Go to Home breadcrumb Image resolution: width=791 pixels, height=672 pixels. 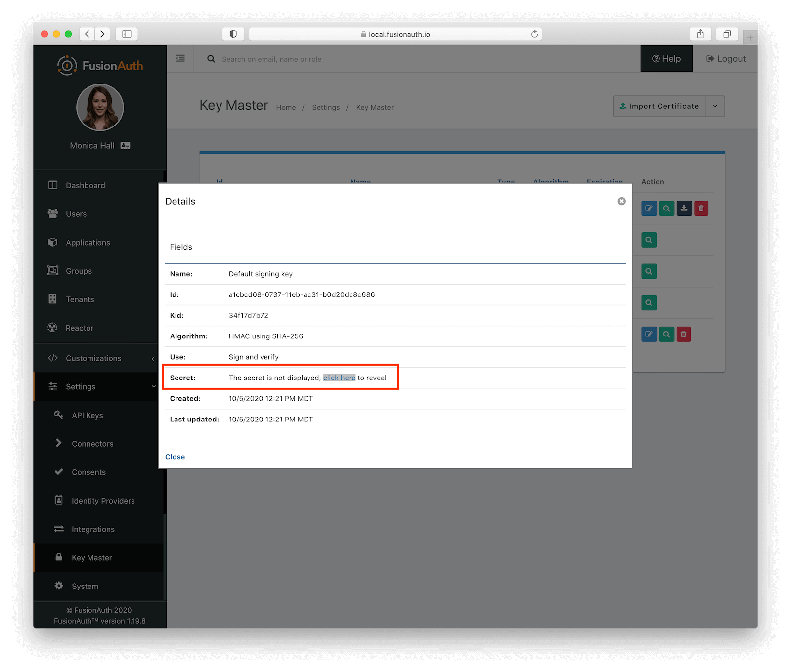tap(286, 107)
